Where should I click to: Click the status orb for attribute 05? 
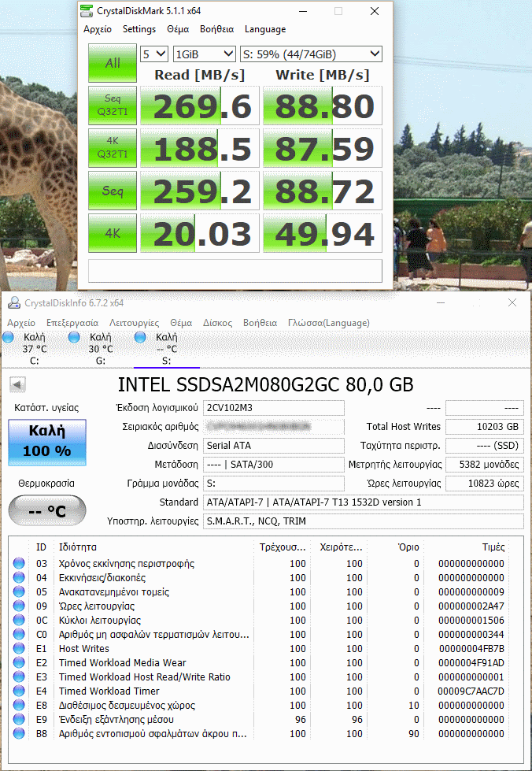19,592
